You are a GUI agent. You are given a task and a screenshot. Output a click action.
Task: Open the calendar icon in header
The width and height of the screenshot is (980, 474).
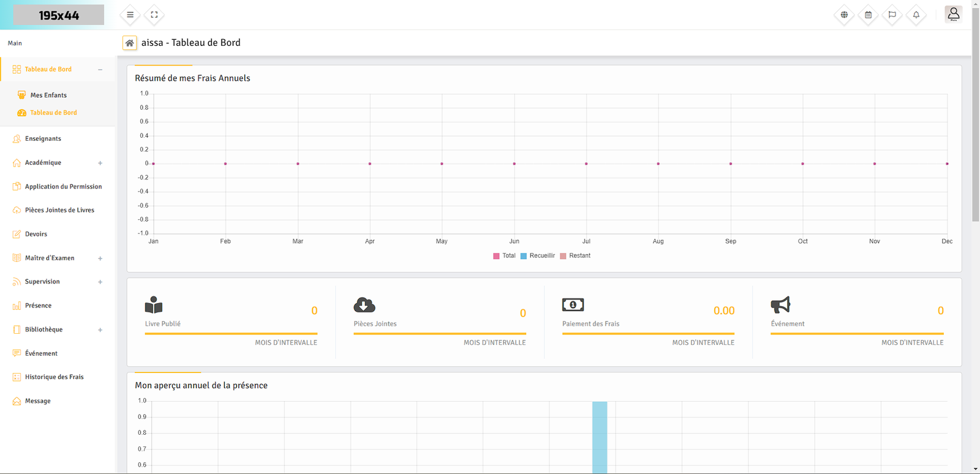click(868, 15)
